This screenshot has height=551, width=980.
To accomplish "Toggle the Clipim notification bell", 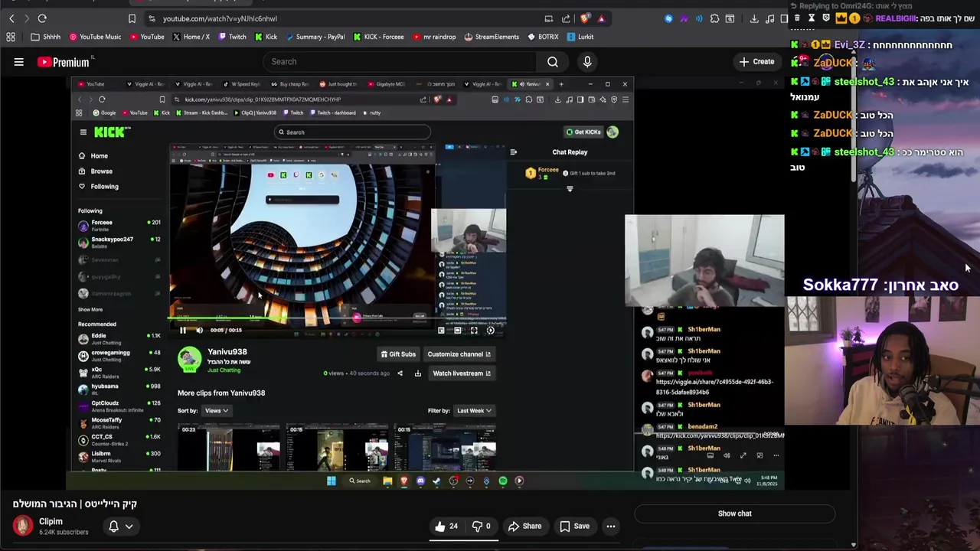I will [x=113, y=526].
